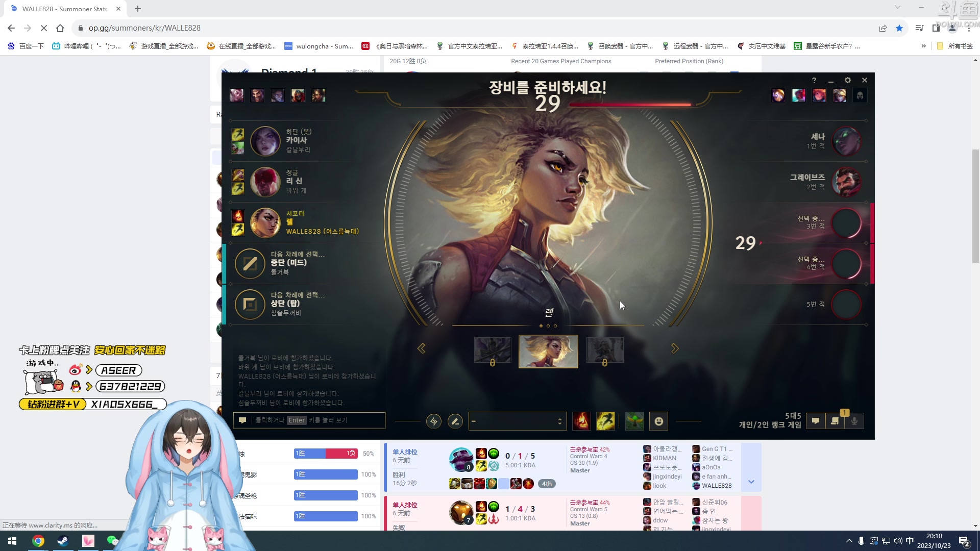Select the locked left skin thumbnail
Image resolution: width=980 pixels, height=551 pixels.
coord(493,350)
